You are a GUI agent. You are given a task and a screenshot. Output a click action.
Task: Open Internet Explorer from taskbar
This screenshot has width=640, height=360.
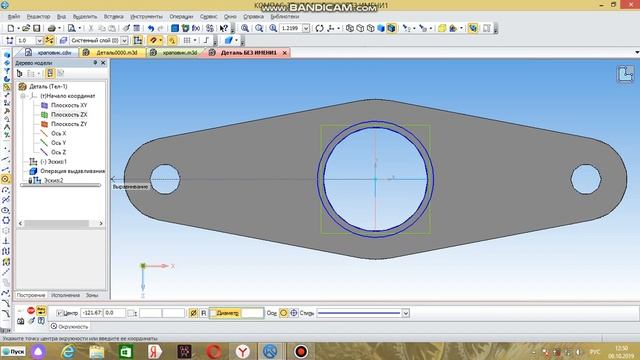pos(68,351)
